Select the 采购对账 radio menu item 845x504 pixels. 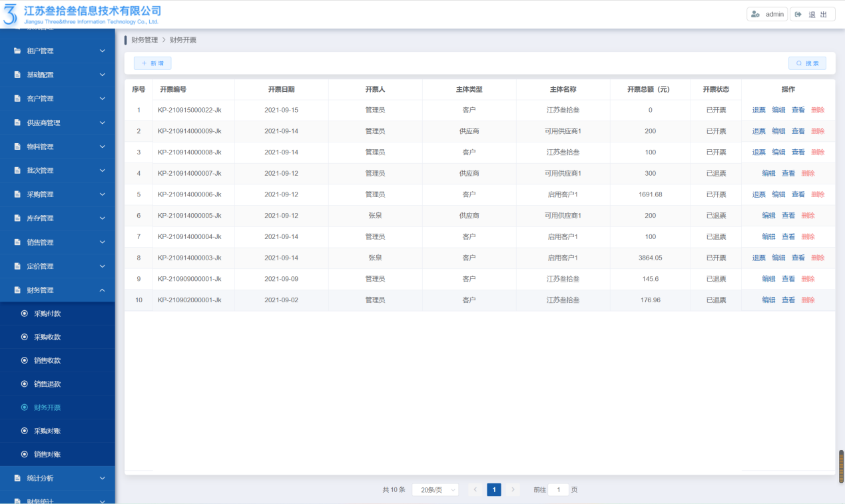click(x=25, y=431)
